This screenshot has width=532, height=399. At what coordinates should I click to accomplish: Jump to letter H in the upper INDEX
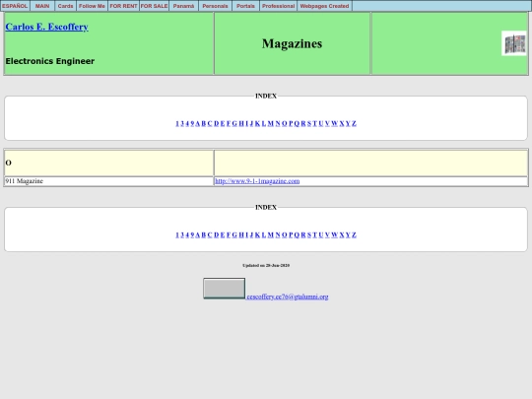pyautogui.click(x=241, y=123)
